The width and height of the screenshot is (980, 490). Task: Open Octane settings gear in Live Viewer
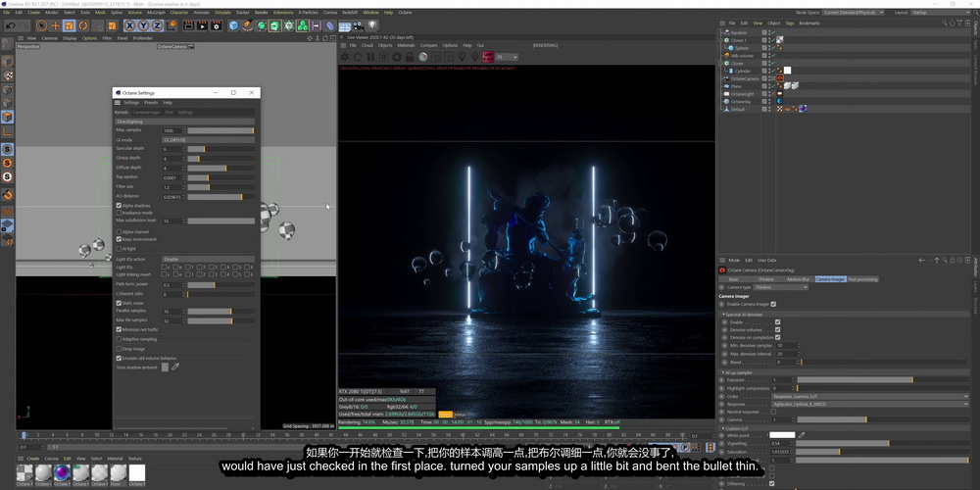pos(397,57)
